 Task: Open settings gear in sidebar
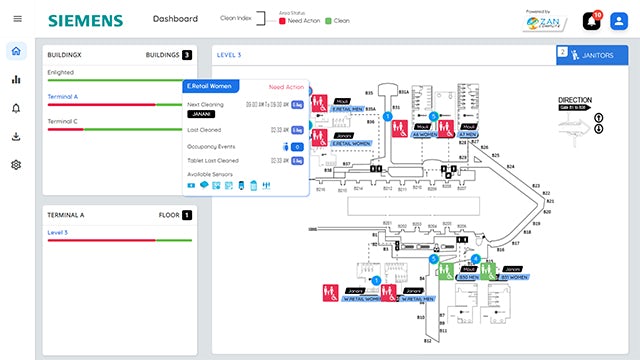[x=16, y=165]
